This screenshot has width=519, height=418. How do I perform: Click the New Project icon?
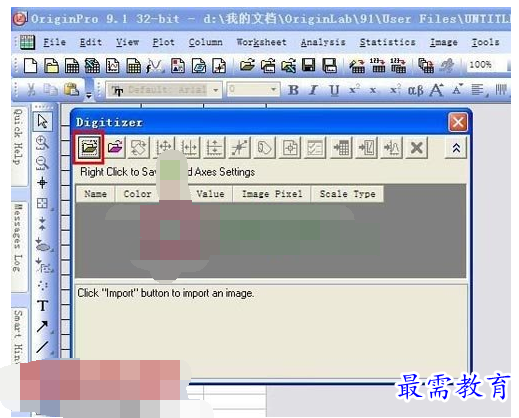30,65
